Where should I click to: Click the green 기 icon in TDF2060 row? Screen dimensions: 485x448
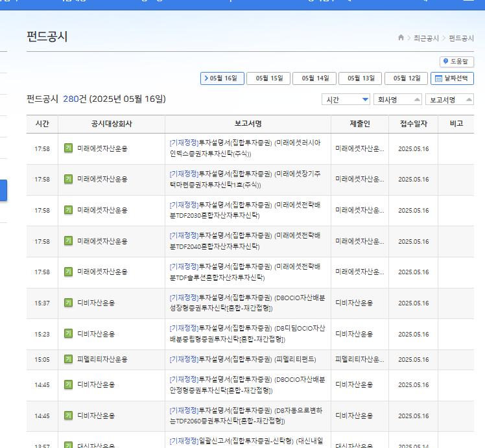pos(68,416)
